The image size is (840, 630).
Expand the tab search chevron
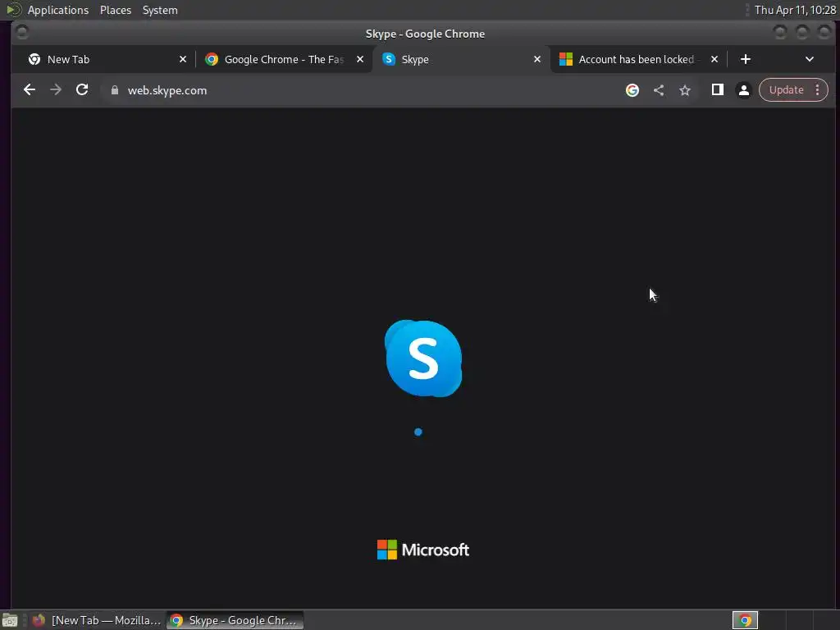click(810, 59)
